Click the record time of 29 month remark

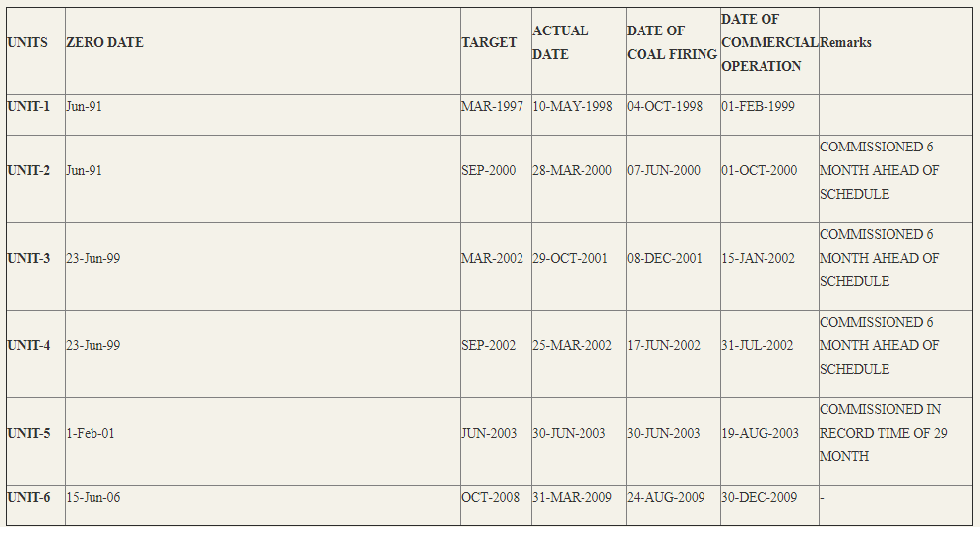[884, 433]
